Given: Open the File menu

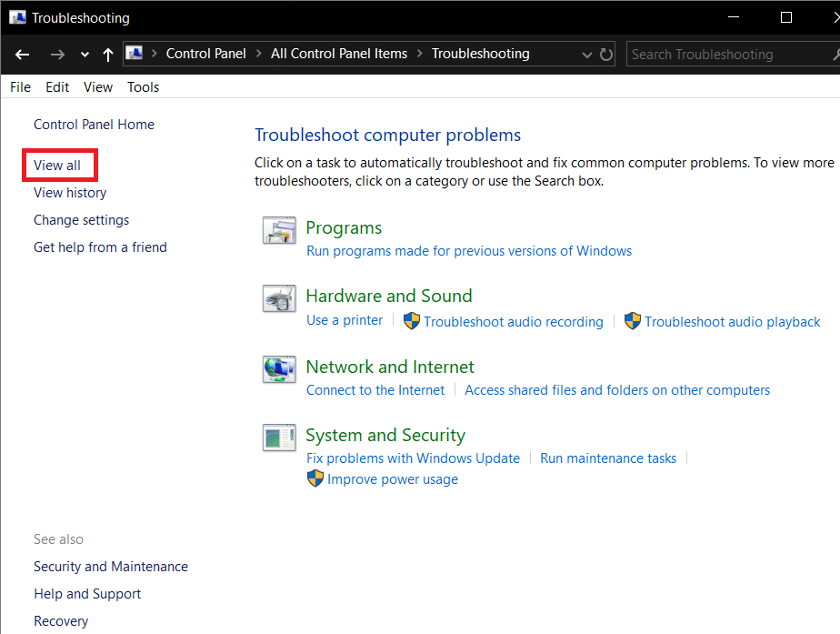Looking at the screenshot, I should click(20, 87).
